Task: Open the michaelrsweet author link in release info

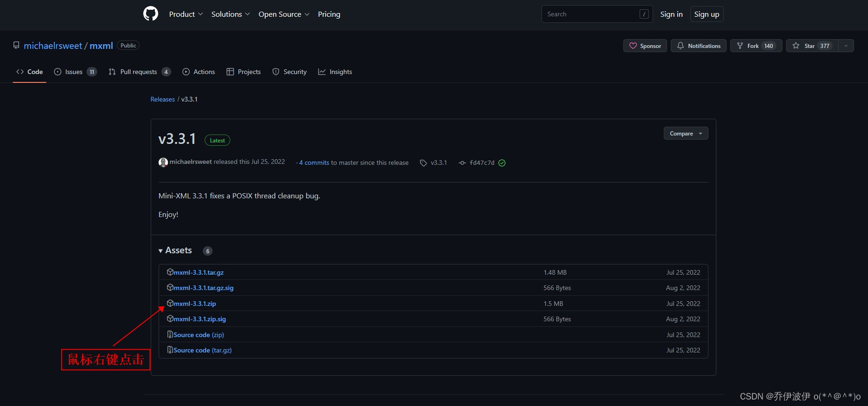Action: [x=191, y=162]
